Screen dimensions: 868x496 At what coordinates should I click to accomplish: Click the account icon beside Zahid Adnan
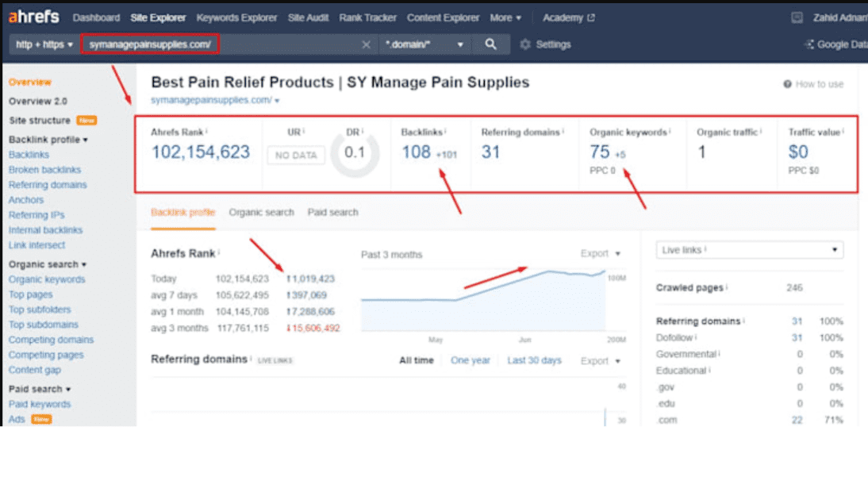point(797,17)
